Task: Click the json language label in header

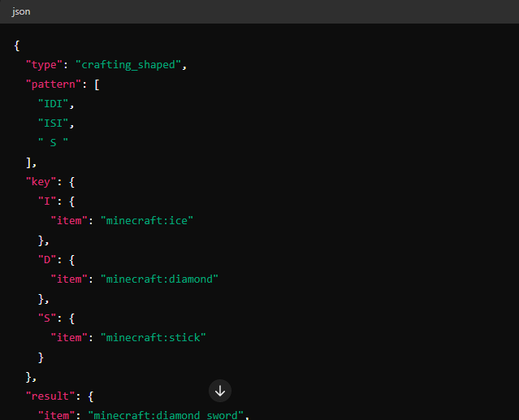Action: [20, 12]
